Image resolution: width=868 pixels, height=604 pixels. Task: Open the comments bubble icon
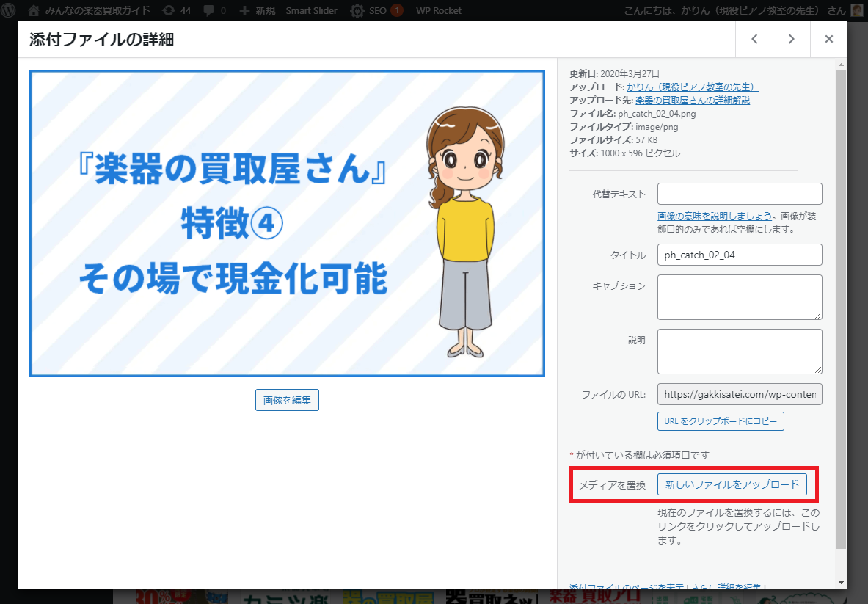(x=209, y=10)
